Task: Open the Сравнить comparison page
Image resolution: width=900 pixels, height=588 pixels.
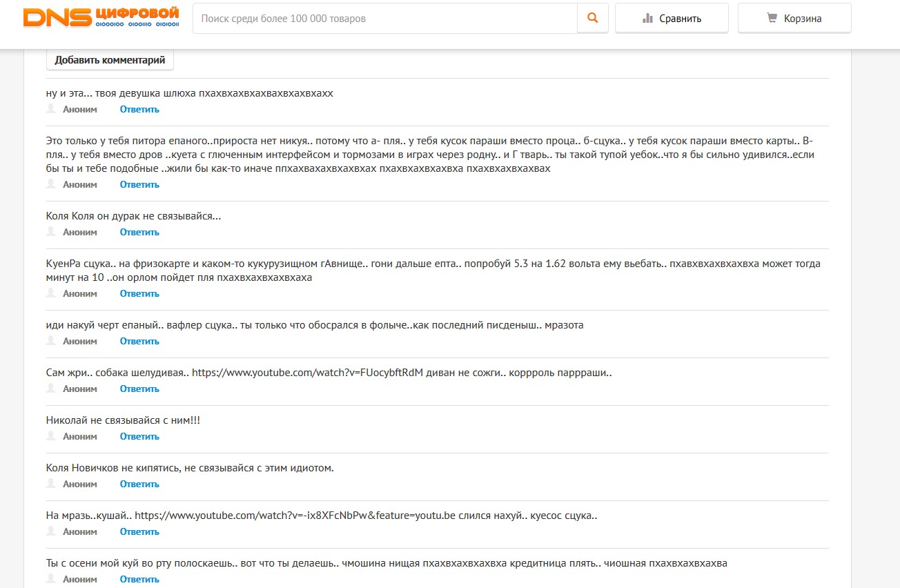Action: [x=672, y=19]
